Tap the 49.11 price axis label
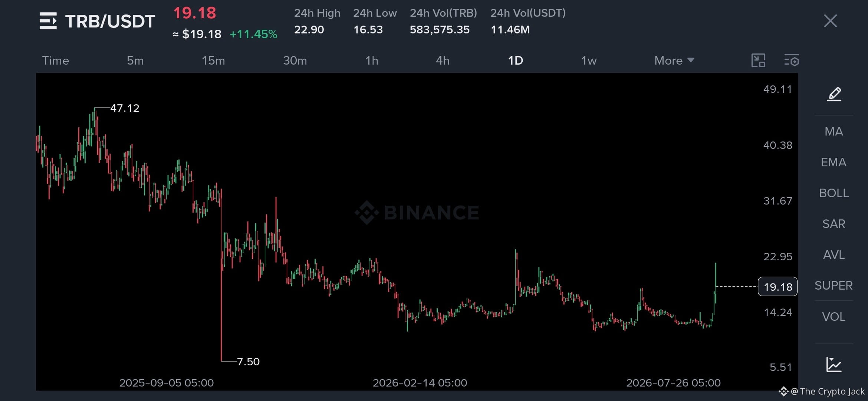The height and width of the screenshot is (401, 868). click(777, 89)
